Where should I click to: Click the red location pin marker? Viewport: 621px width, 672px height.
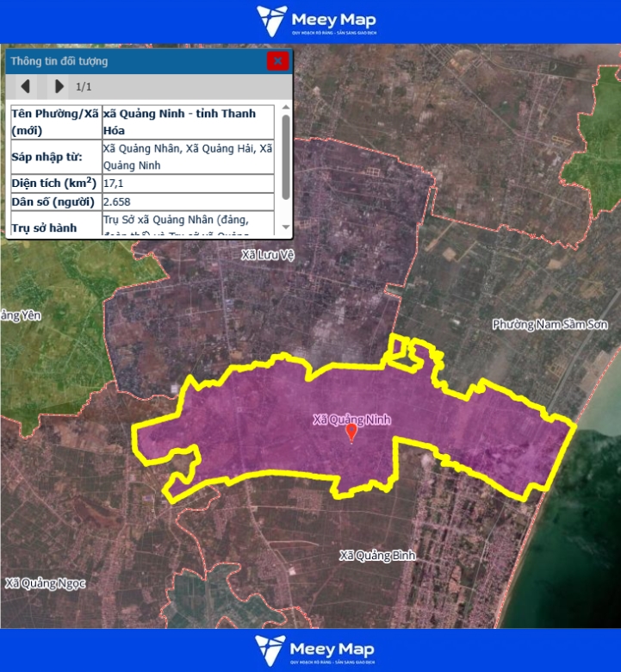351,432
